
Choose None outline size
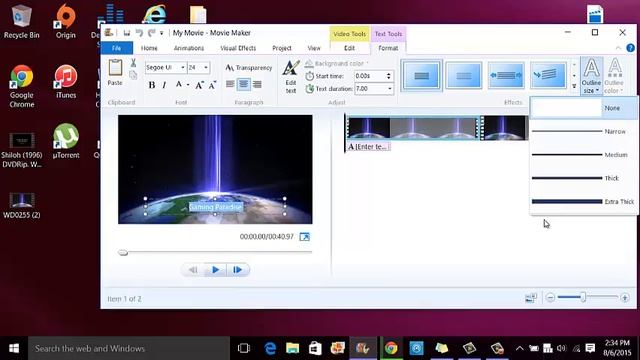[x=584, y=108]
